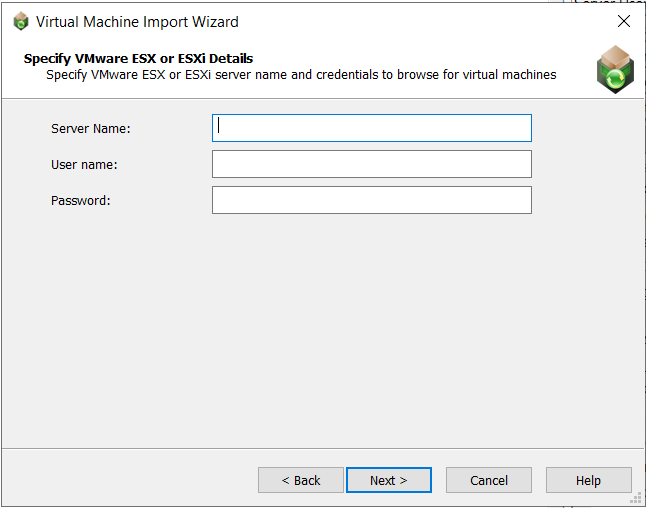
Task: Go to previous step with Back
Action: pyautogui.click(x=300, y=480)
